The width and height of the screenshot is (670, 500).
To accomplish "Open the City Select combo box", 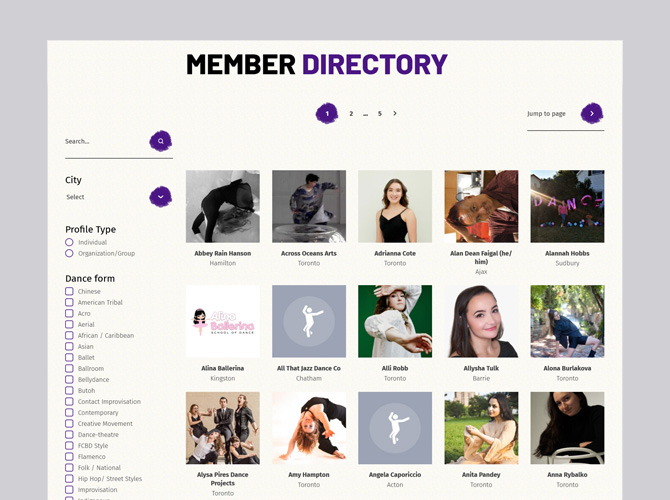I will (119, 197).
